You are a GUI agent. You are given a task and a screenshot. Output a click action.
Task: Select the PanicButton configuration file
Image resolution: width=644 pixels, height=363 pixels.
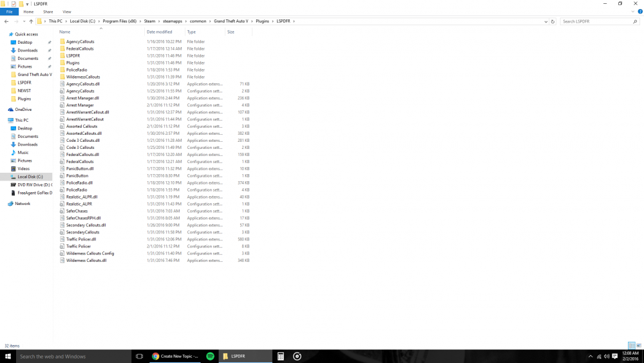pos(77,176)
